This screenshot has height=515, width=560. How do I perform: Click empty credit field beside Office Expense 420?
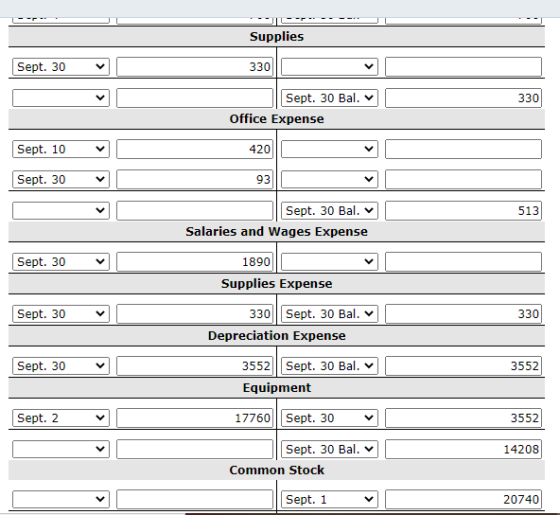pos(463,149)
